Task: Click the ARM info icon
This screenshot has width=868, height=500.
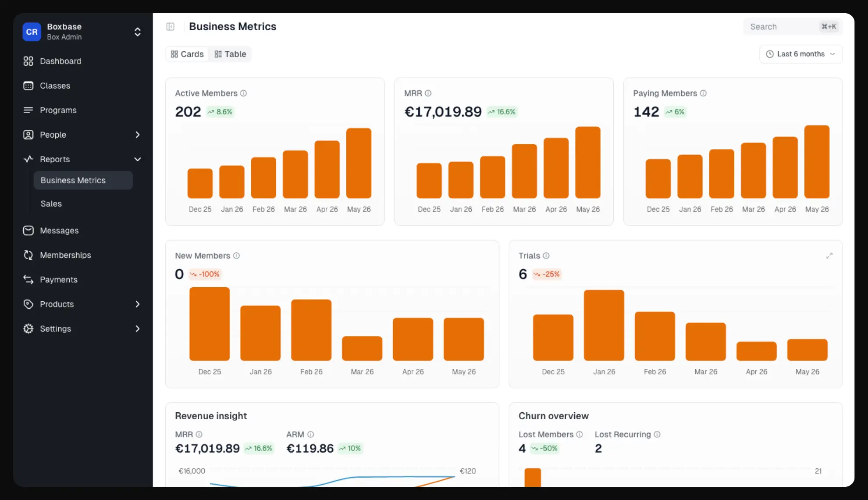Action: click(311, 434)
